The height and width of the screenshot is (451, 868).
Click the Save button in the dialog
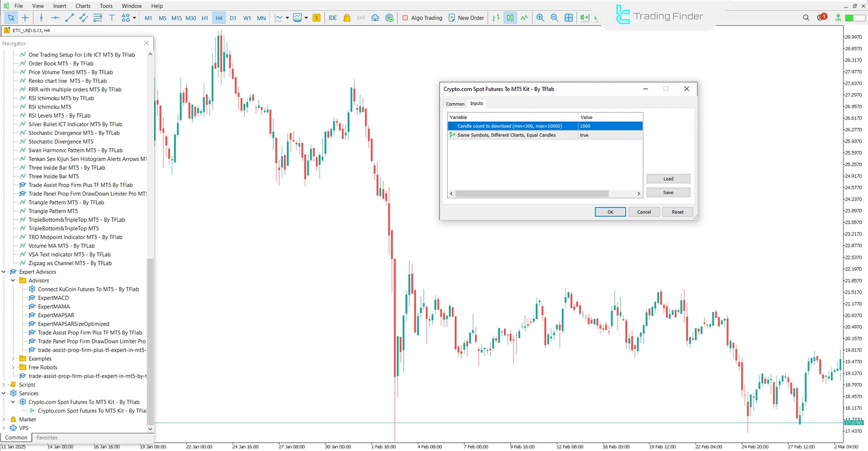(668, 192)
